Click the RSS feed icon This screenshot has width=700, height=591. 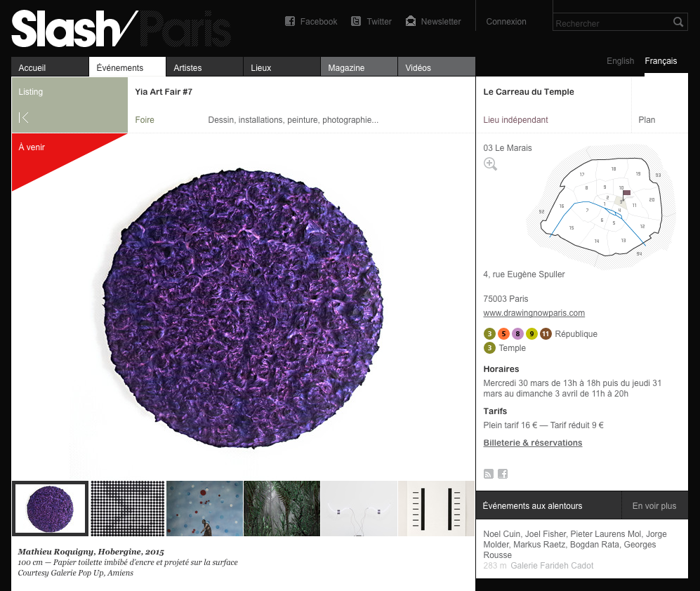[489, 474]
